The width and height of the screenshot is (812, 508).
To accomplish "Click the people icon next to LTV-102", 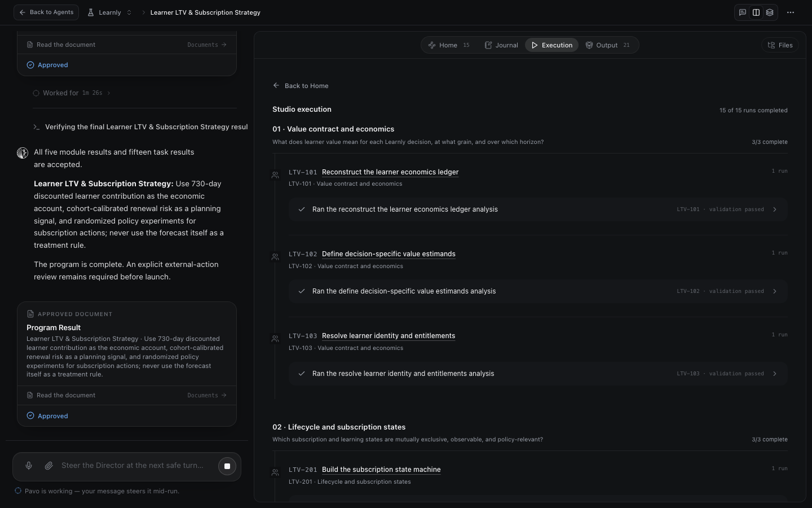I will pyautogui.click(x=275, y=257).
